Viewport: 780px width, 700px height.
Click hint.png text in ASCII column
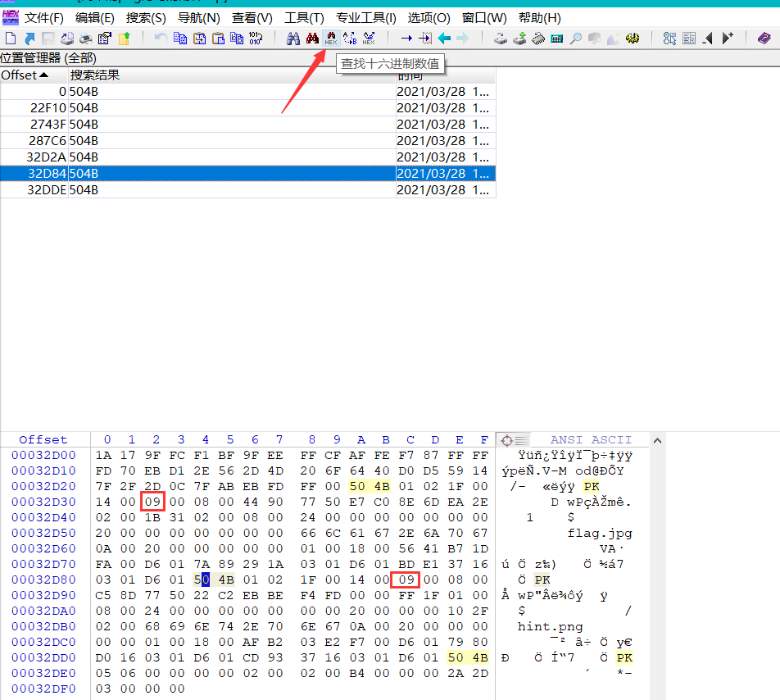[x=551, y=626]
